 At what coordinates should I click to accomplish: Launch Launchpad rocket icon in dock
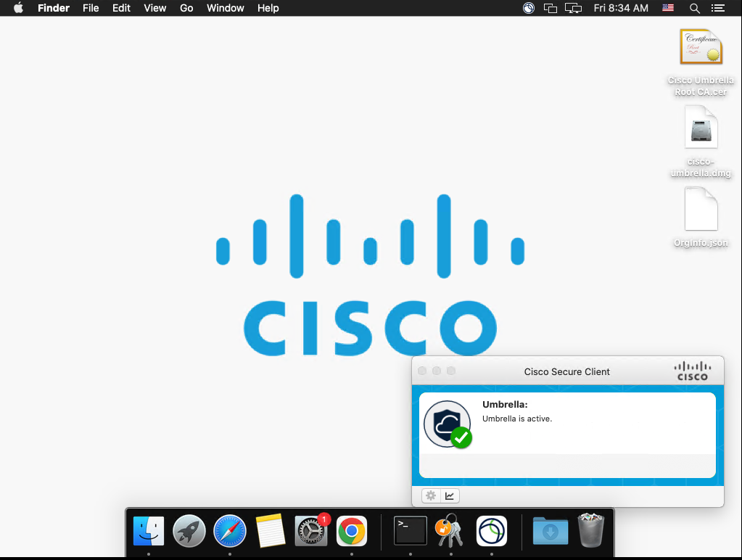pos(189,531)
